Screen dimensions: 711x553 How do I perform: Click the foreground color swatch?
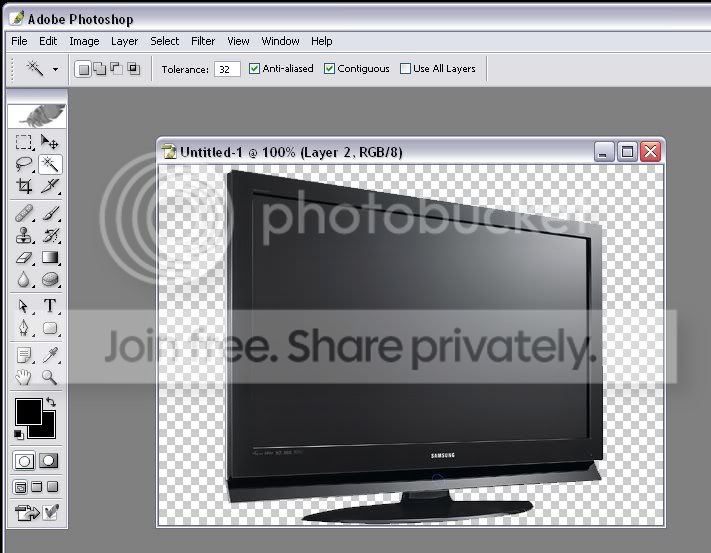click(29, 412)
